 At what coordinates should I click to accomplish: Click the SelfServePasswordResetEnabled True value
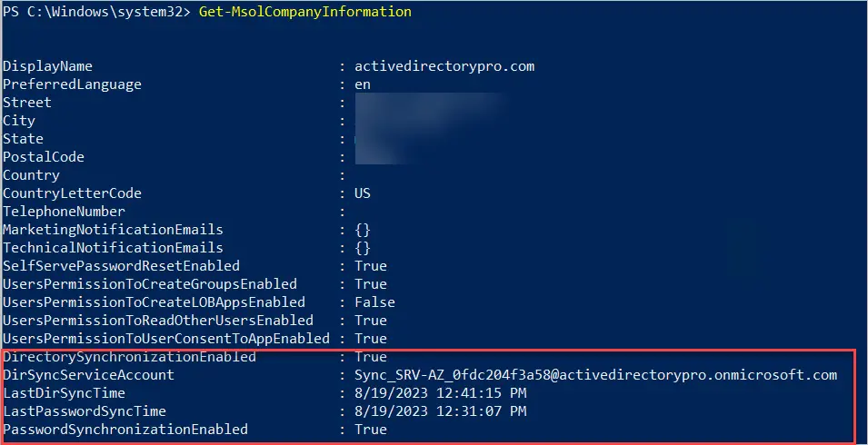point(371,266)
